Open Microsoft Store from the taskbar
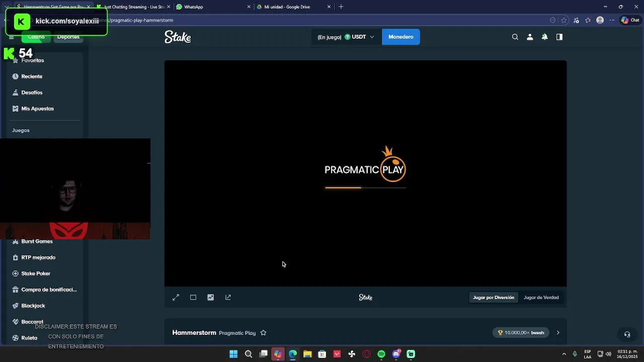 (322, 354)
